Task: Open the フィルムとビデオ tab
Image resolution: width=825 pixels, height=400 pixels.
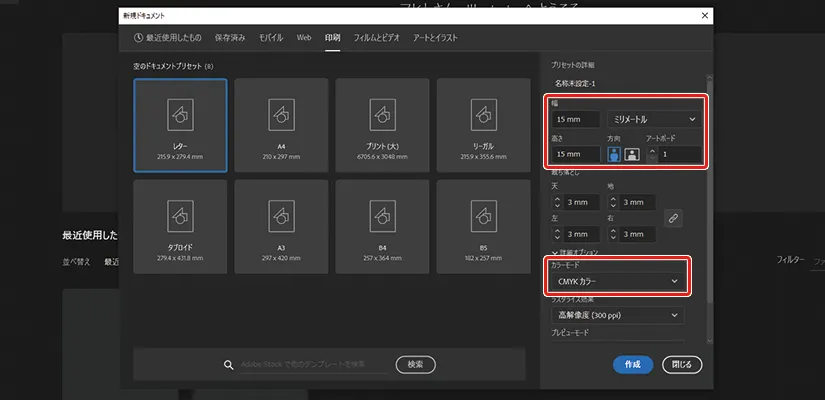Action: [377, 37]
